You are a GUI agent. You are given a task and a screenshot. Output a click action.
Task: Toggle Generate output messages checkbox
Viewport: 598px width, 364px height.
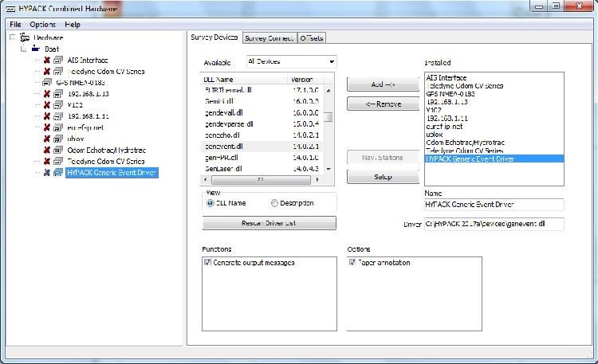coord(207,262)
